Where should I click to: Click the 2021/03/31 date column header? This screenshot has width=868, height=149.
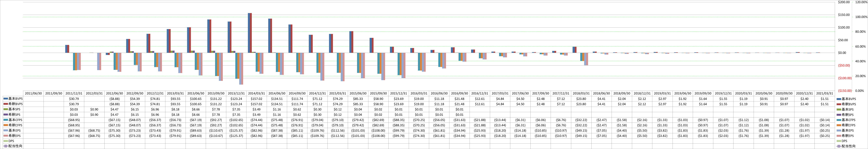825,93
